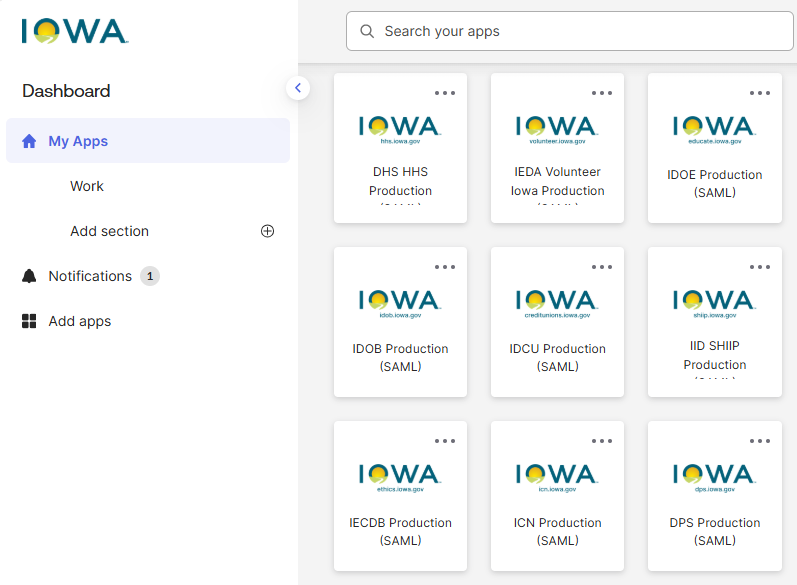Open the My Apps section

[x=78, y=141]
